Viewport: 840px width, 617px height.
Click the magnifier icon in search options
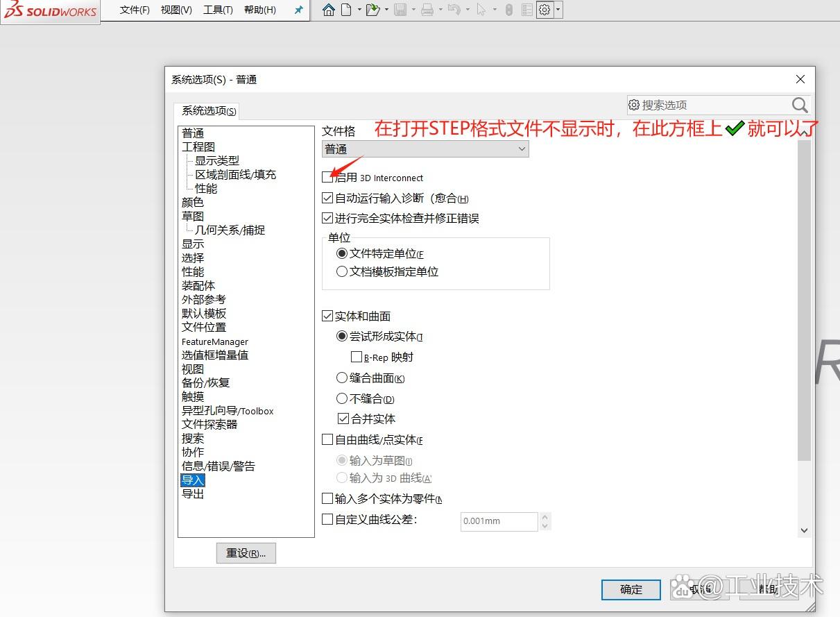pos(800,105)
